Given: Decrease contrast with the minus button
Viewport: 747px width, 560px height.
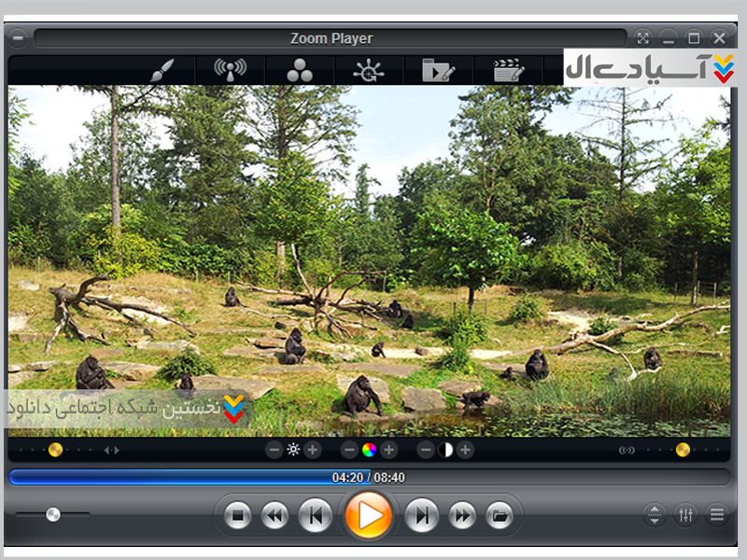Looking at the screenshot, I should (x=426, y=450).
